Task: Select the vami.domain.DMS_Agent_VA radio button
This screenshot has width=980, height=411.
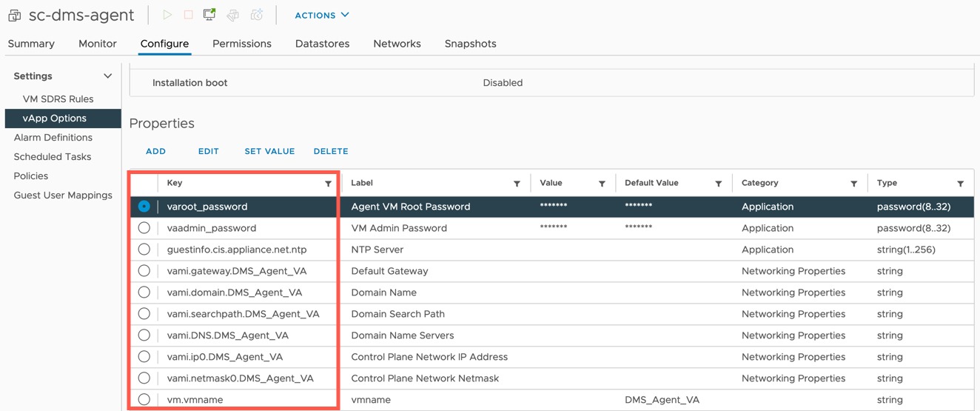Action: tap(144, 293)
